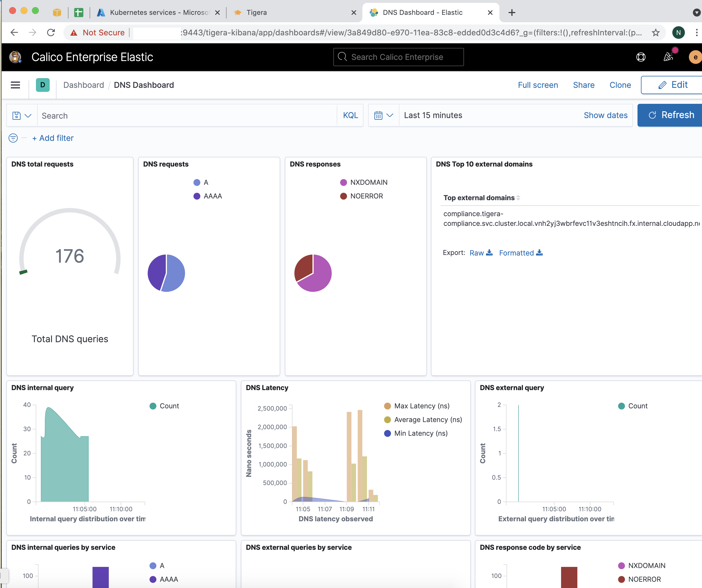Bookmark page with the star icon

(655, 33)
